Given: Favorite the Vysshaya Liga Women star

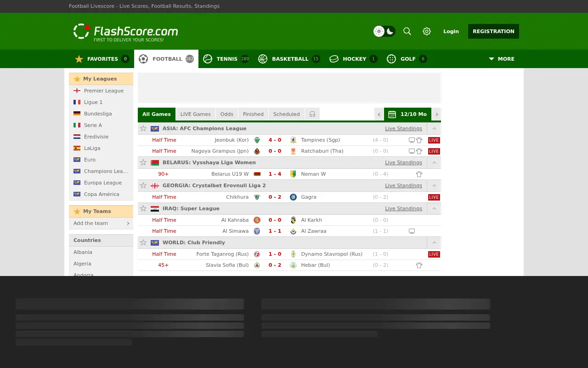Looking at the screenshot, I should [x=143, y=162].
